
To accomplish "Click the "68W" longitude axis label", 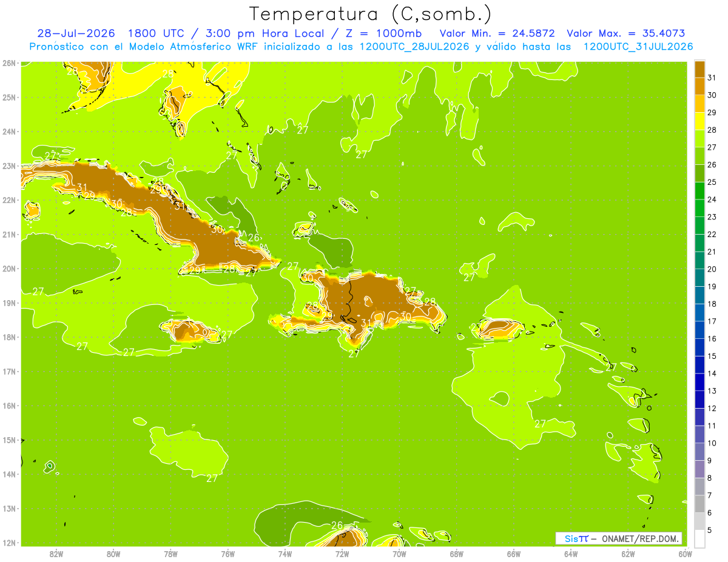I will (457, 554).
